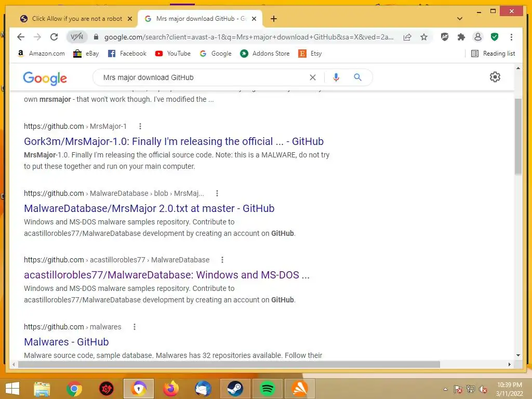Open Steam from the taskbar

(235, 389)
